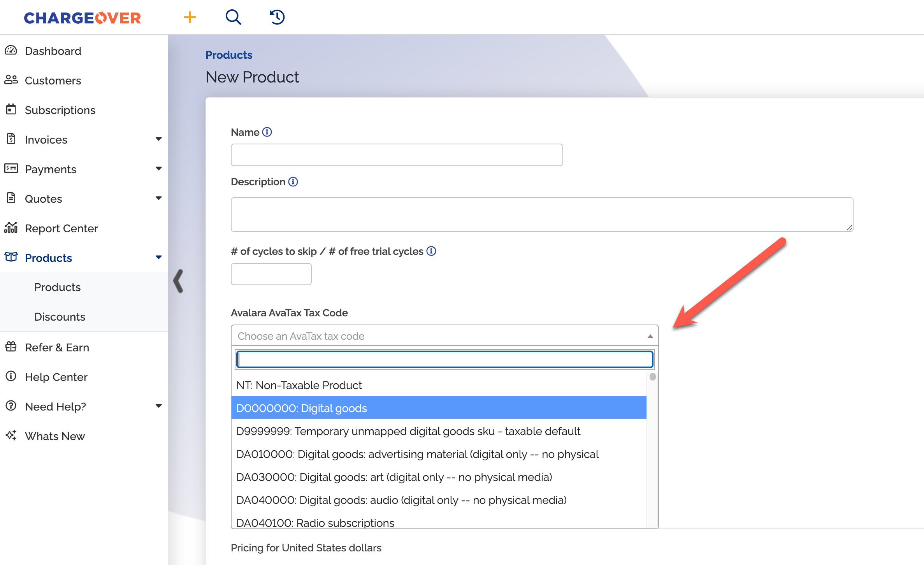Collapse the AvaTax tax code dropdown
The image size is (924, 565).
[x=650, y=336]
